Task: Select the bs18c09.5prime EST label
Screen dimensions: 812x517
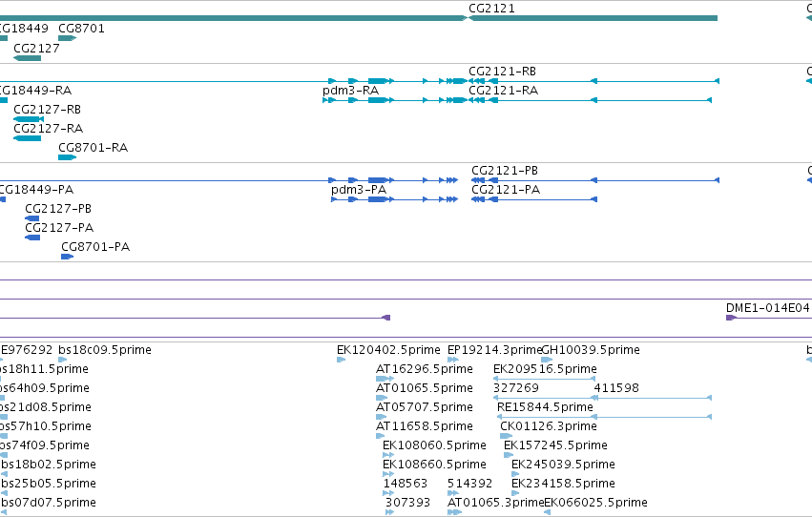Action: 105,350
